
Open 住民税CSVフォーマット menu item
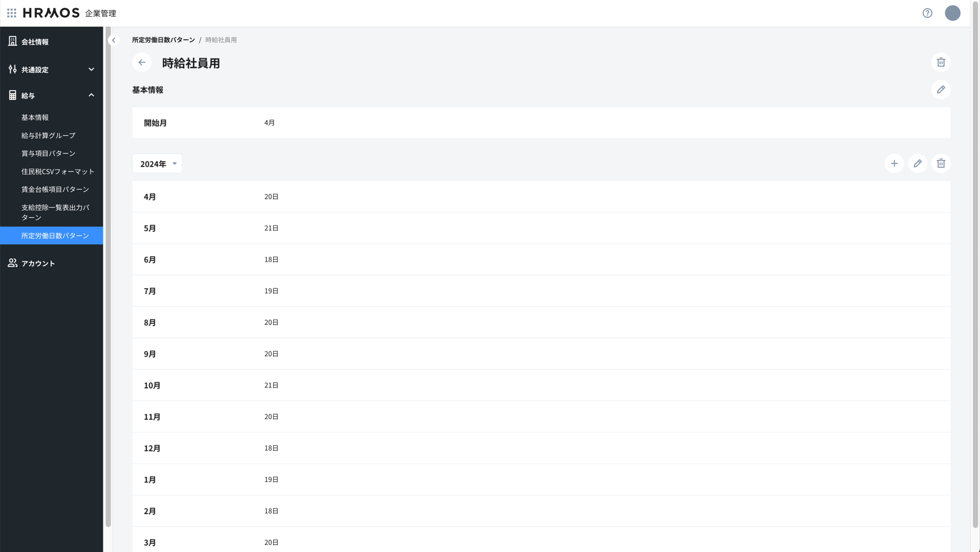[58, 171]
